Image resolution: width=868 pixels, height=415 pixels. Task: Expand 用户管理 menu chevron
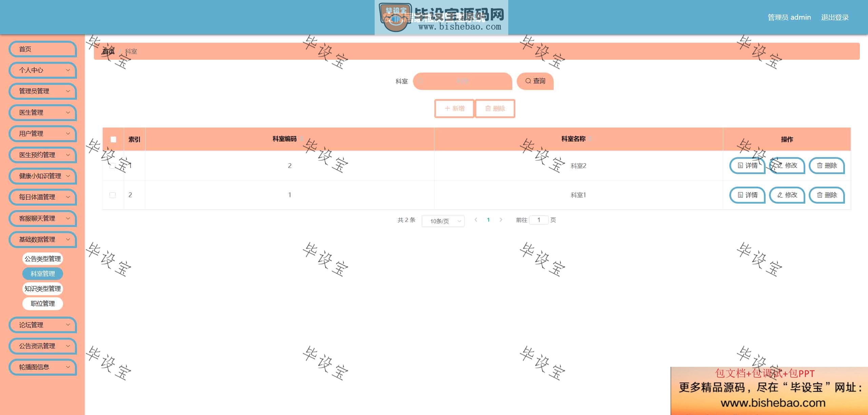pyautogui.click(x=68, y=134)
